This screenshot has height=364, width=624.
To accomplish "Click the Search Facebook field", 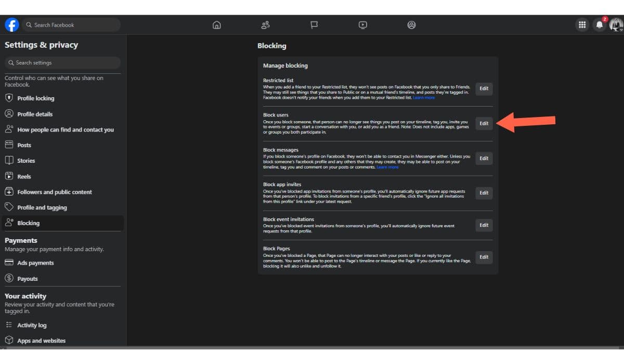I will pyautogui.click(x=70, y=25).
